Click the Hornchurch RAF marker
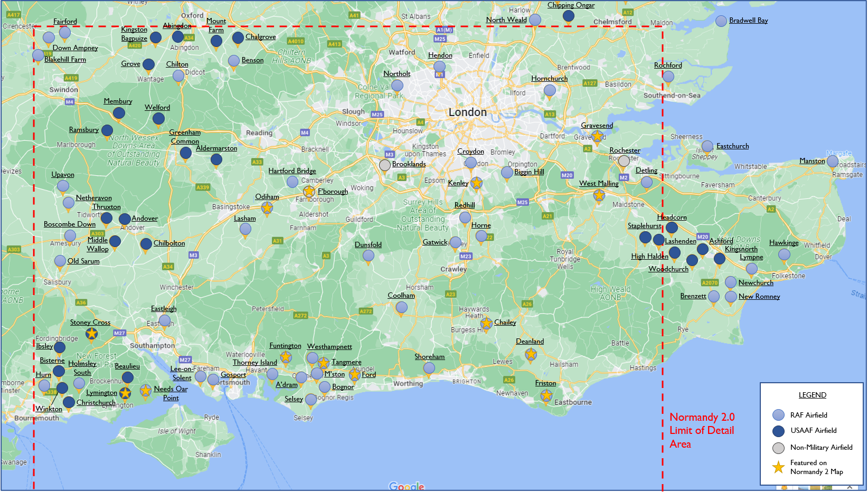The height and width of the screenshot is (492, 868). [550, 90]
